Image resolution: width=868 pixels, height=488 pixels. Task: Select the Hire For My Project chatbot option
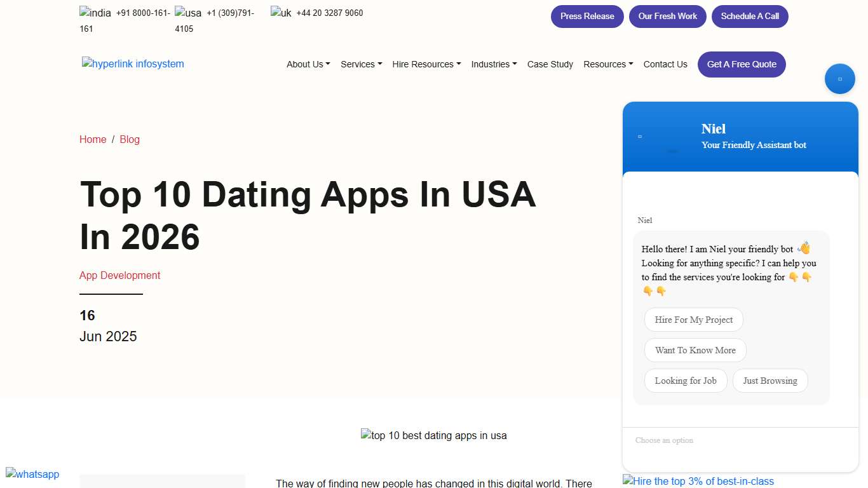[693, 320]
